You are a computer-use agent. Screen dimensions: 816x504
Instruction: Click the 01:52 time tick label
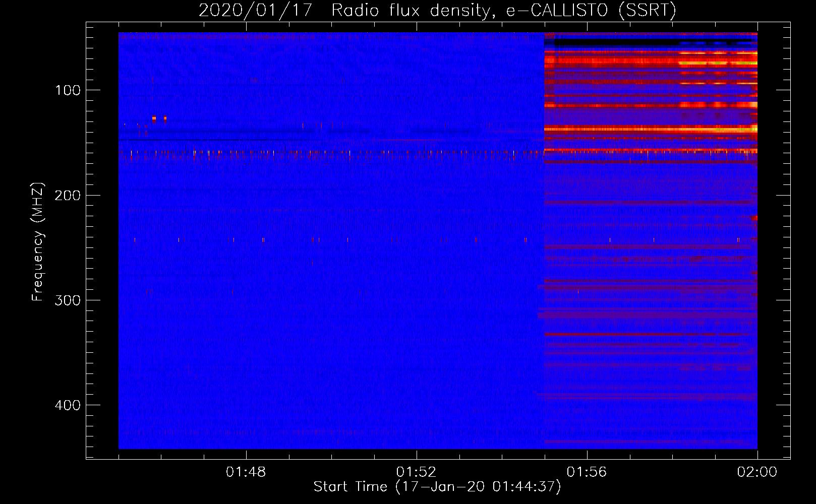pos(416,472)
